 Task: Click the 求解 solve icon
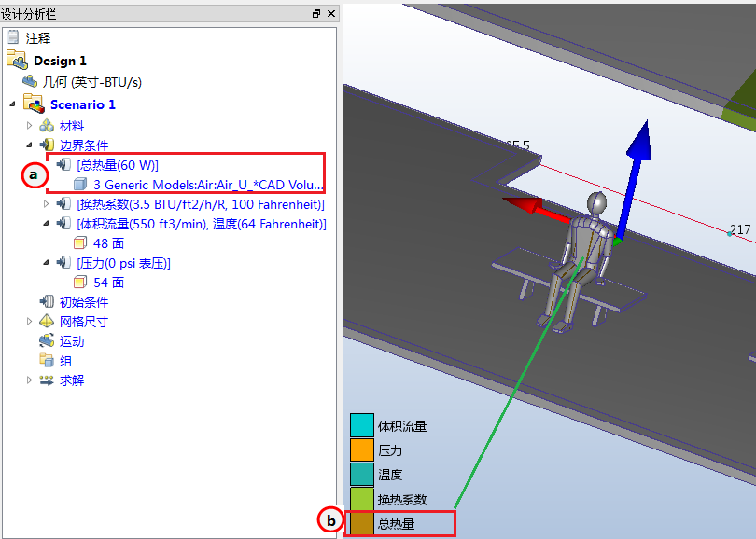47,380
